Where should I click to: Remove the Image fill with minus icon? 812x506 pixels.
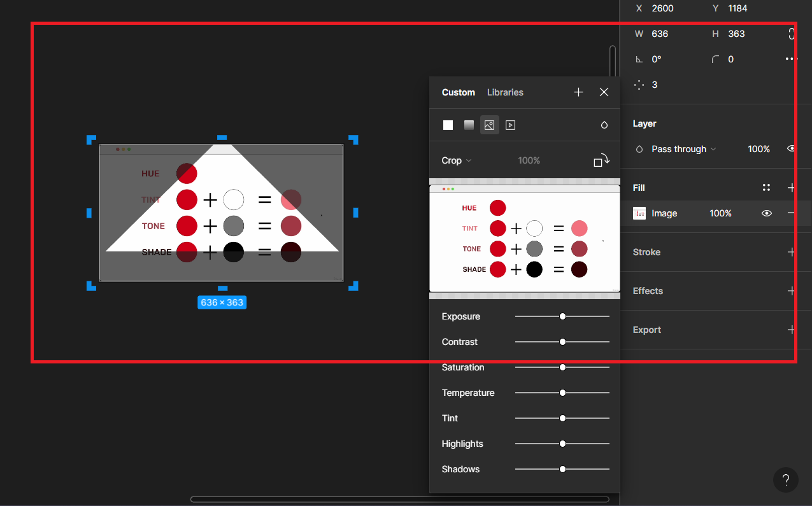click(x=792, y=213)
